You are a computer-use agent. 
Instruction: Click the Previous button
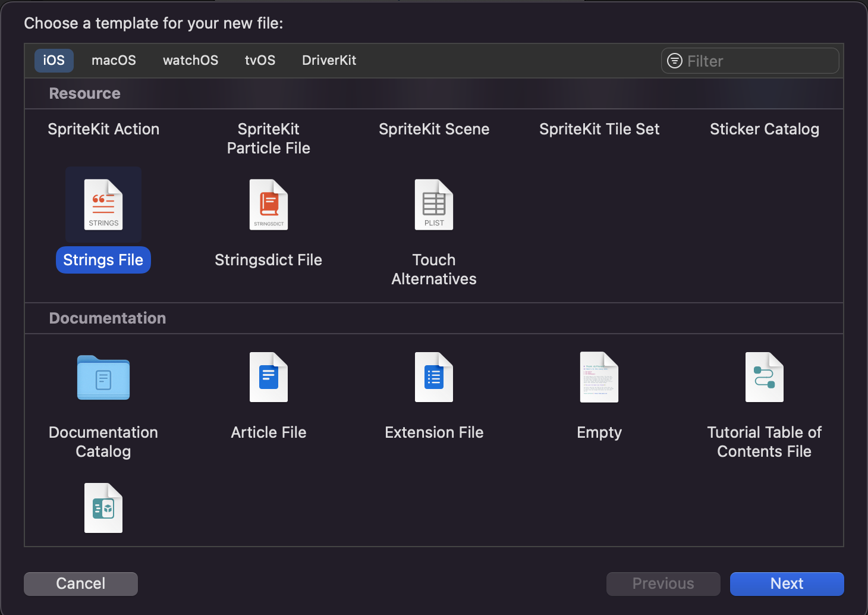click(x=663, y=583)
